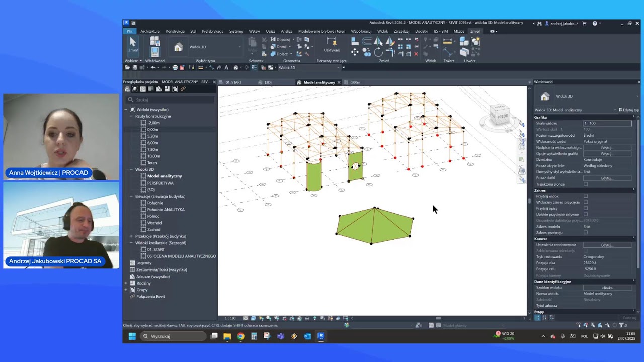
Task: Select the Rotate tool in Zmień panel
Action: tap(378, 52)
